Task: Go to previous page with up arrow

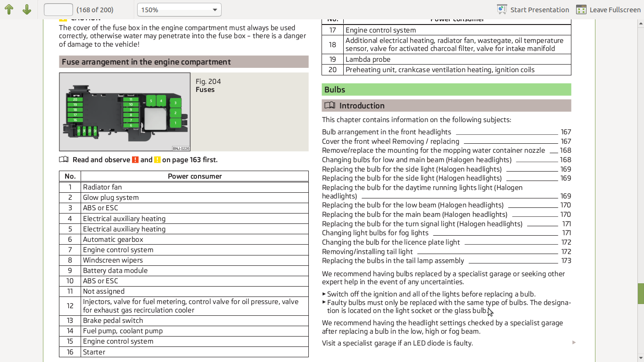Action: coord(9,9)
